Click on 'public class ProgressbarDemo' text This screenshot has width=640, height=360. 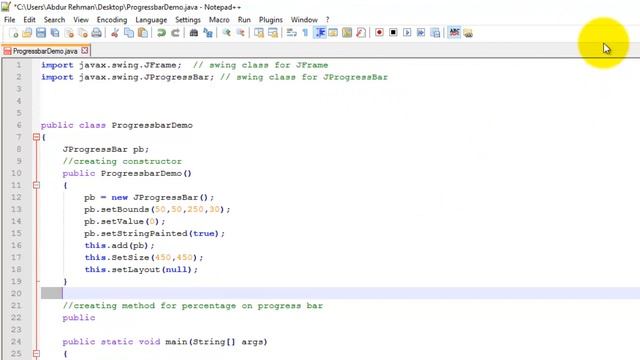click(x=117, y=125)
